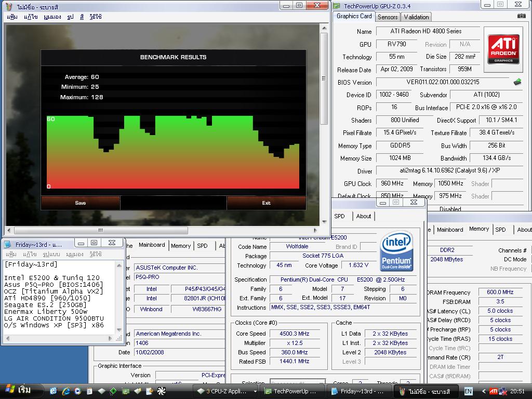The image size is (532, 399).
Task: Open the first menu in Paint menu bar
Action: 12,17
